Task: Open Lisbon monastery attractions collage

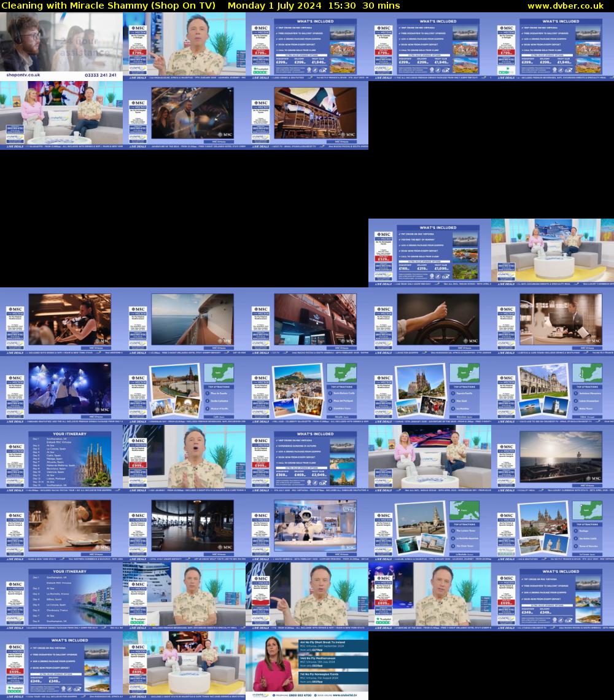Action: [553, 390]
